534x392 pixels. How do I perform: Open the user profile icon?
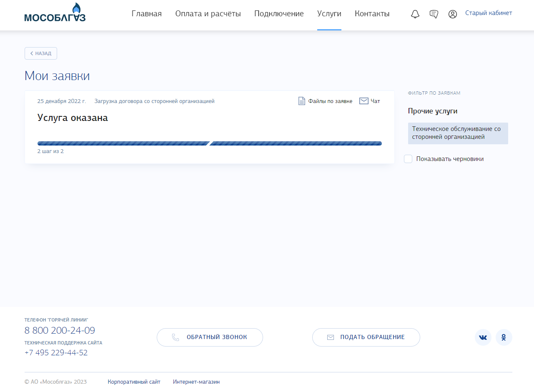pos(452,14)
